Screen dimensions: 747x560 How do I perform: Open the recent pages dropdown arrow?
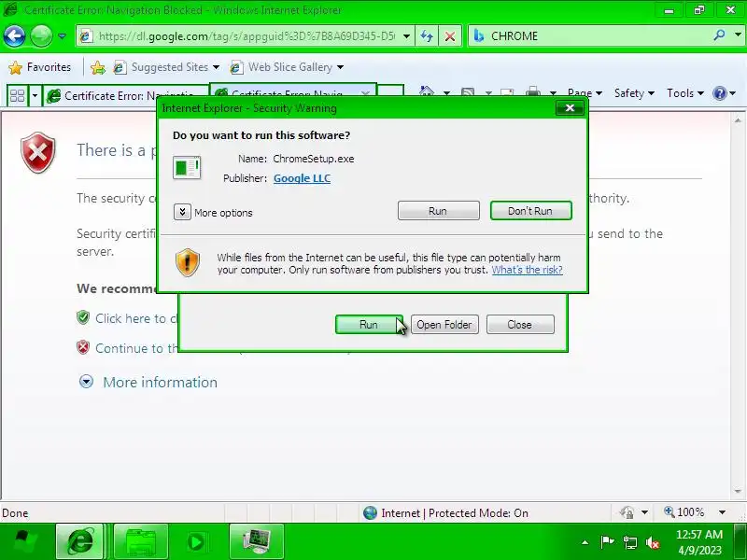pos(62,36)
